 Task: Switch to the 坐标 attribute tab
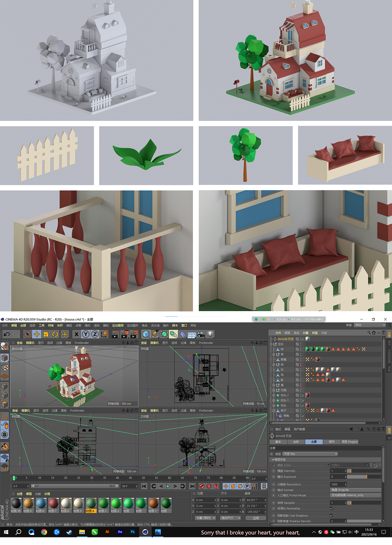(296, 442)
